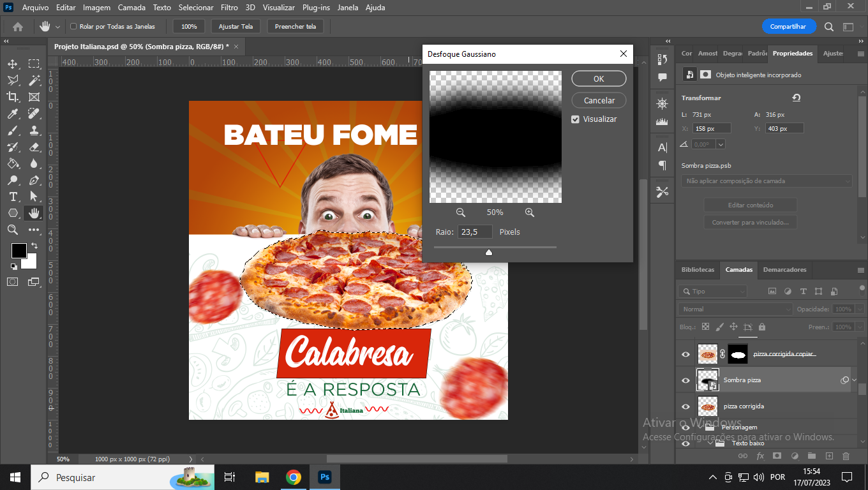The width and height of the screenshot is (868, 490).
Task: Click the Preencher tela button
Action: 296,27
